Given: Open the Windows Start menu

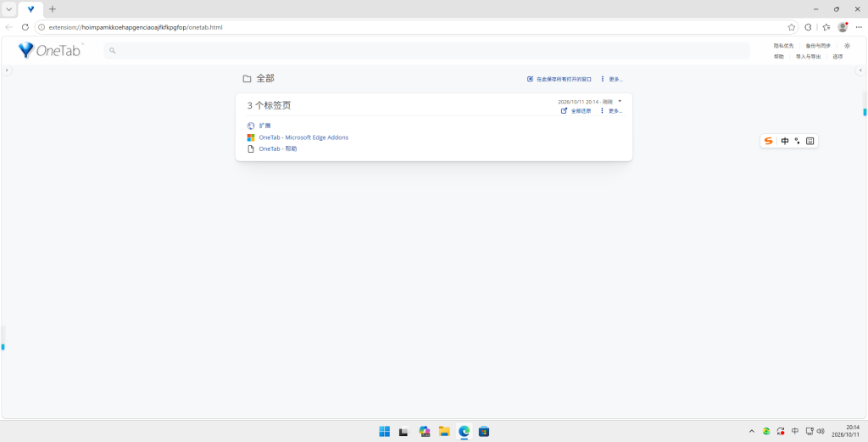Looking at the screenshot, I should point(384,432).
